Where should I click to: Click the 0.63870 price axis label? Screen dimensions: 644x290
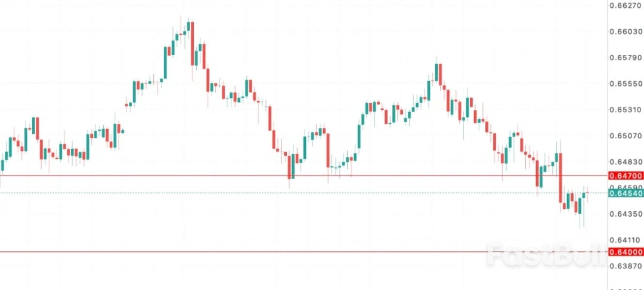pyautogui.click(x=625, y=266)
